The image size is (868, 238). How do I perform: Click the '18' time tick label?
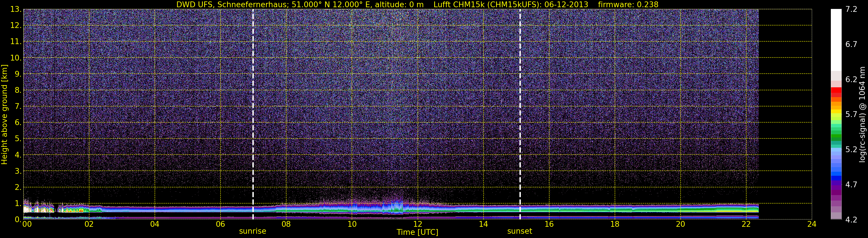click(x=614, y=224)
